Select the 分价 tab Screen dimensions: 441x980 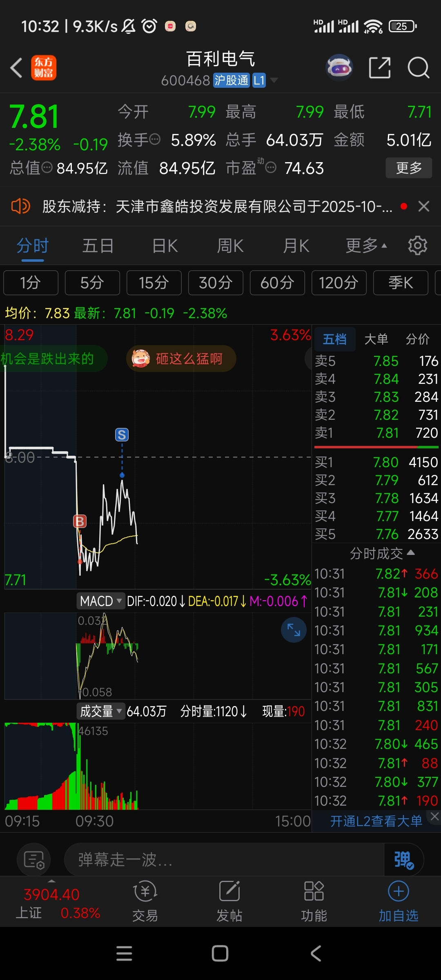coord(417,339)
